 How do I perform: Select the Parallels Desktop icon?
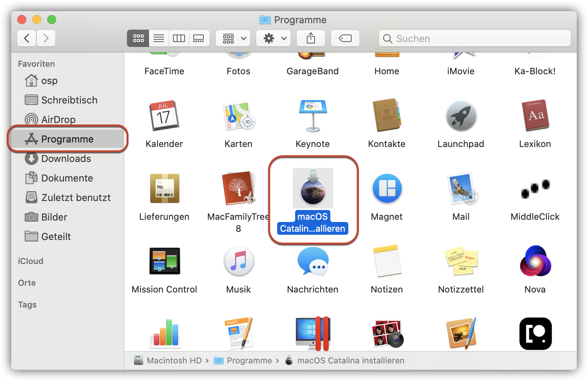(x=313, y=333)
